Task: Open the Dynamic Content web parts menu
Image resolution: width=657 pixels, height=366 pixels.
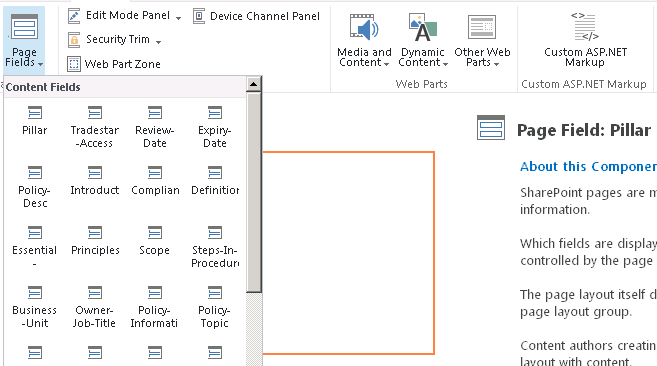Action: click(x=423, y=41)
